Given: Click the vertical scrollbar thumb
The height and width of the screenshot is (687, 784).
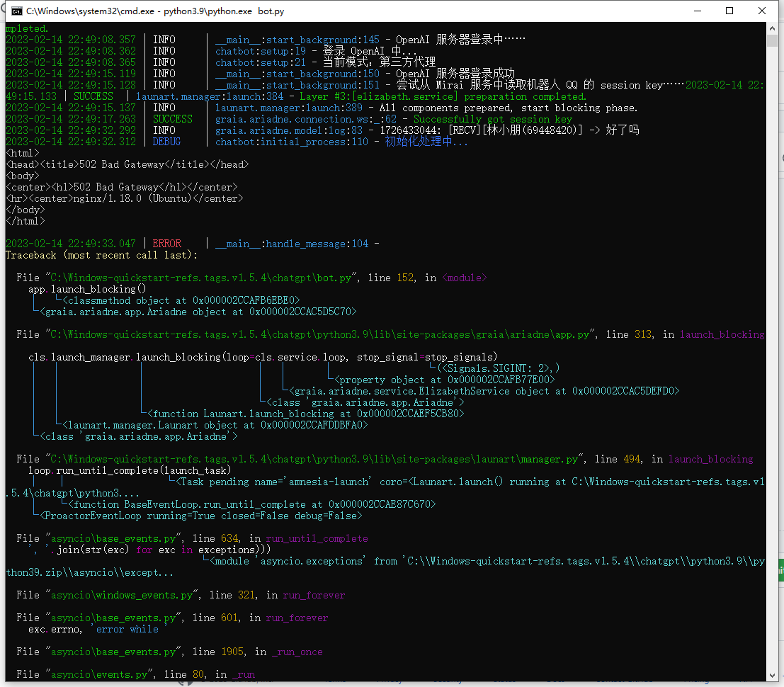Looking at the screenshot, I should pos(772,40).
